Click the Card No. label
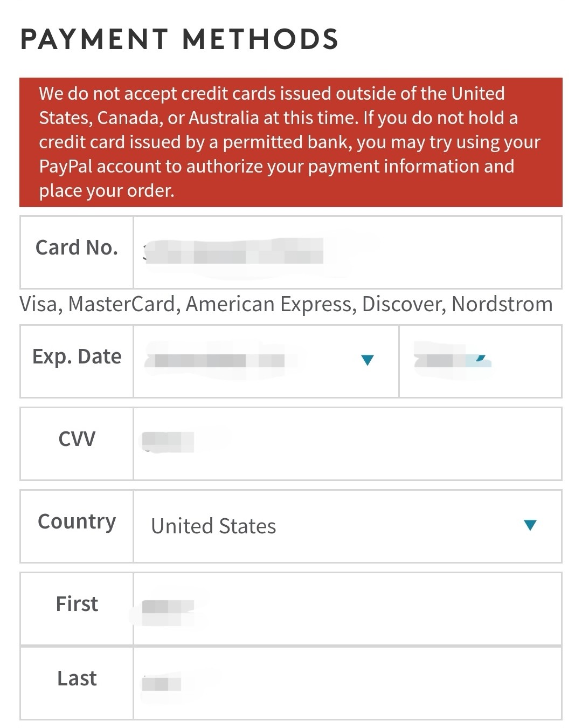582x728 pixels. point(77,248)
